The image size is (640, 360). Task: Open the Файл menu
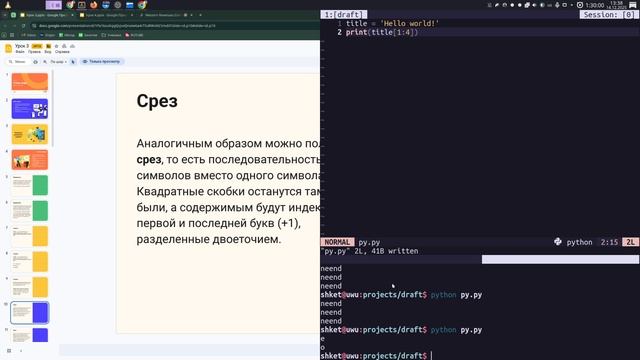tap(20, 52)
